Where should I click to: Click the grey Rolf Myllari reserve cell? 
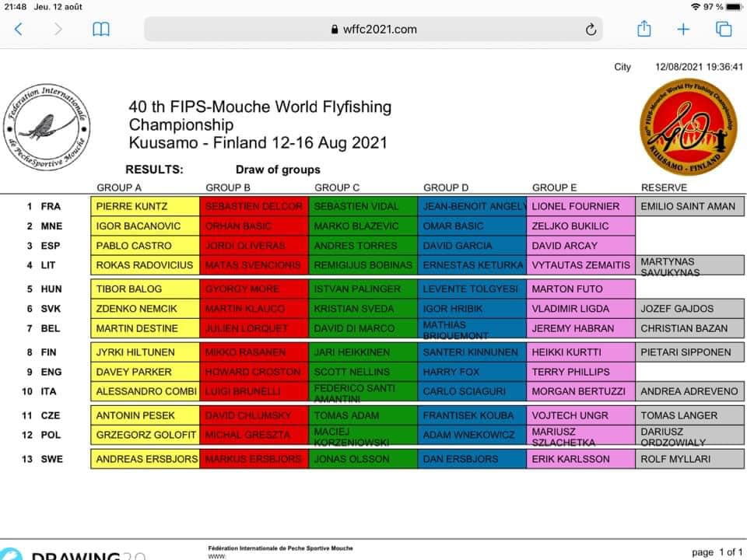click(x=689, y=459)
